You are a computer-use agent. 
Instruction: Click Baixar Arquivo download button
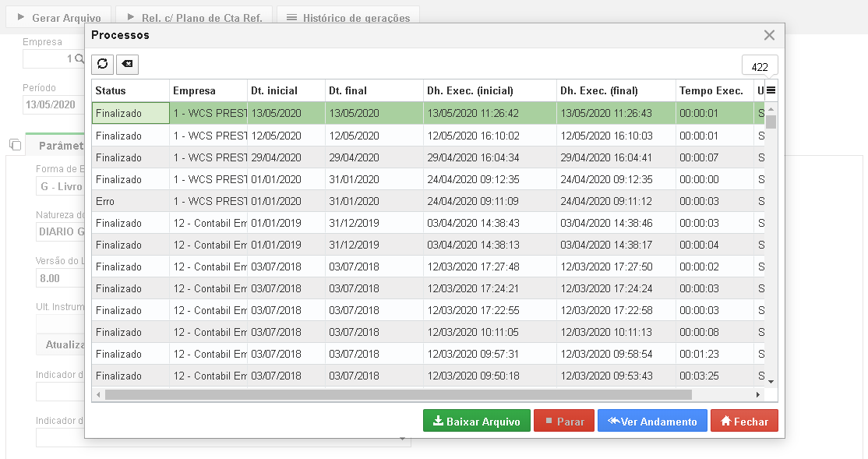pyautogui.click(x=477, y=421)
